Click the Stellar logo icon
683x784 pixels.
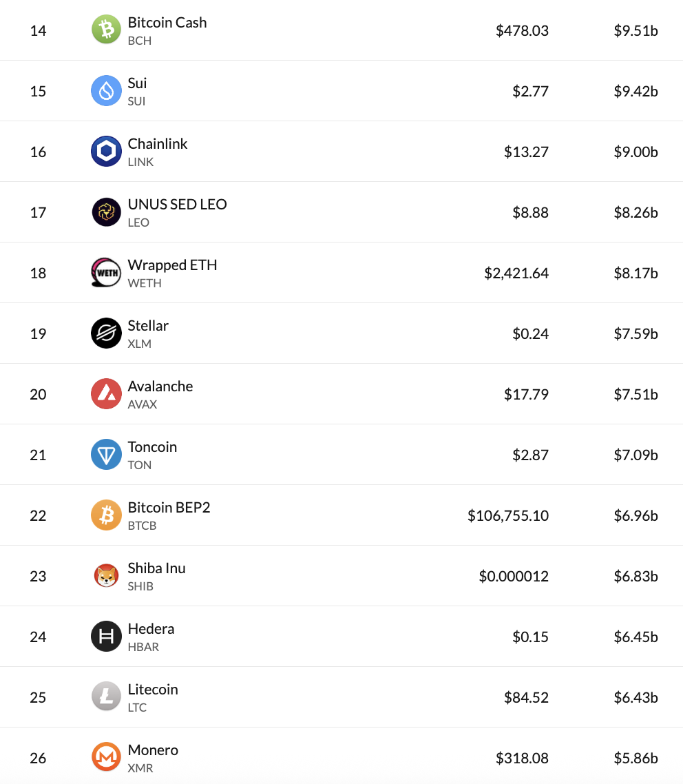106,333
